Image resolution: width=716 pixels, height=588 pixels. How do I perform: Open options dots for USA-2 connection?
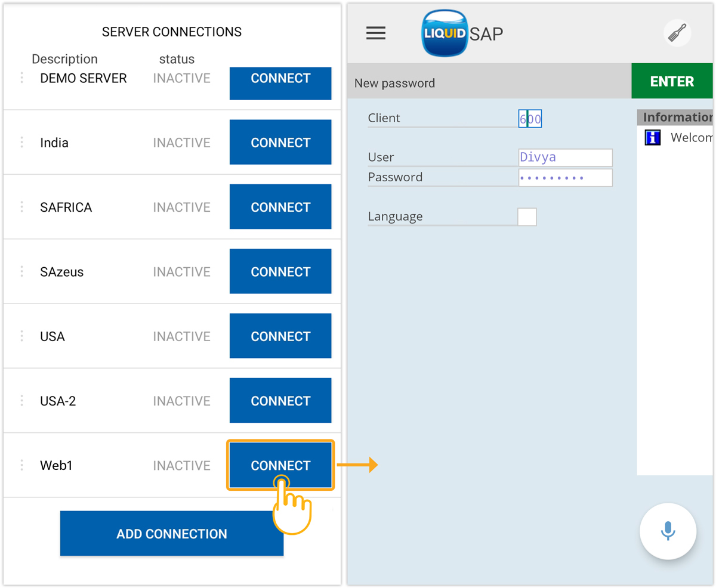[22, 401]
